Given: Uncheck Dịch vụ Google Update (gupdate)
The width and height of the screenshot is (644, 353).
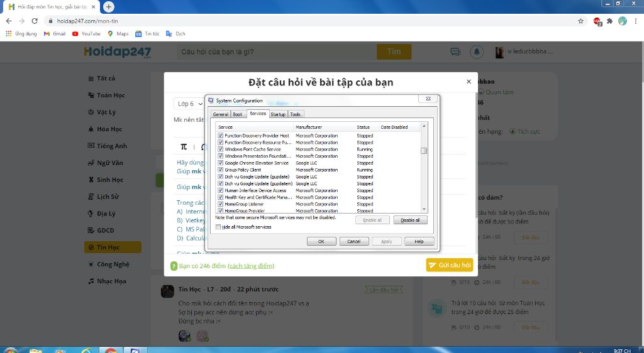Looking at the screenshot, I should pyautogui.click(x=221, y=176).
